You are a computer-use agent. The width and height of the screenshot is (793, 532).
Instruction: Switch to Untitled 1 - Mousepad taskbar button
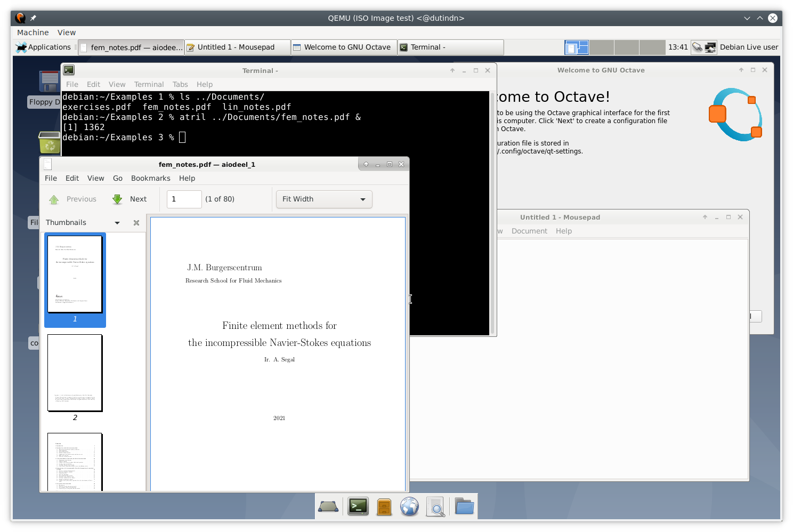[238, 47]
